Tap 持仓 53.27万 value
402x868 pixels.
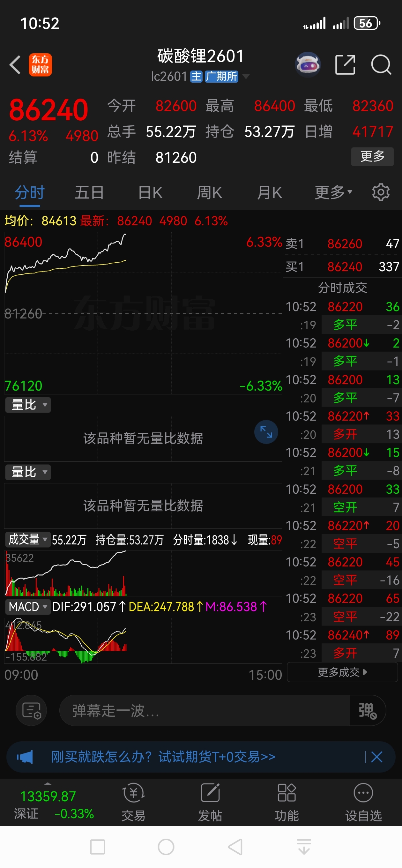pyautogui.click(x=270, y=131)
